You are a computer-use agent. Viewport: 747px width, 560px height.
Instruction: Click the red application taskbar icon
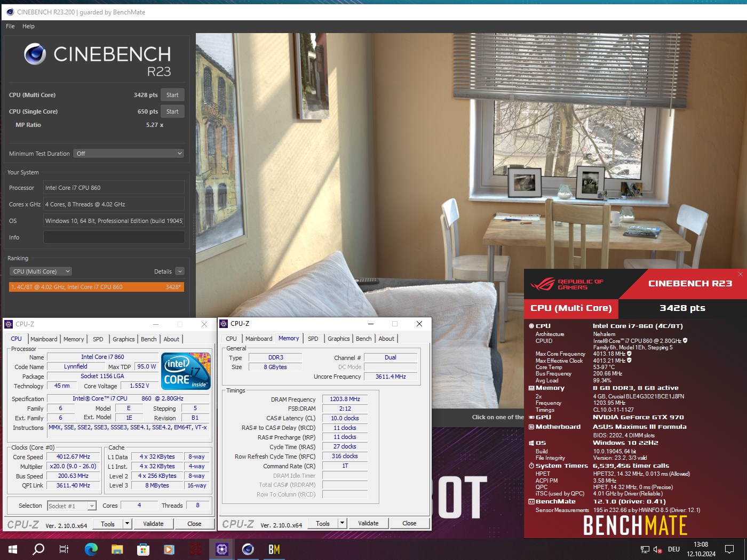coord(195,549)
